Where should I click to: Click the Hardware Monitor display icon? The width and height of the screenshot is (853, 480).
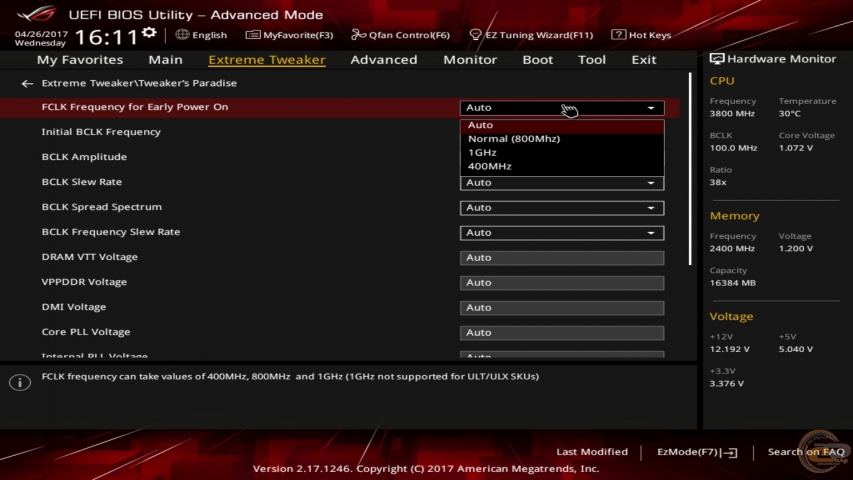click(x=716, y=59)
